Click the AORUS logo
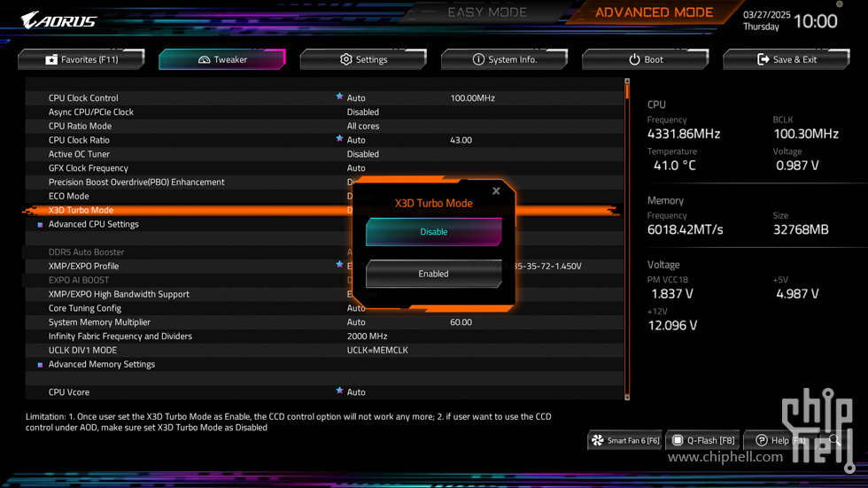 pyautogui.click(x=58, y=20)
